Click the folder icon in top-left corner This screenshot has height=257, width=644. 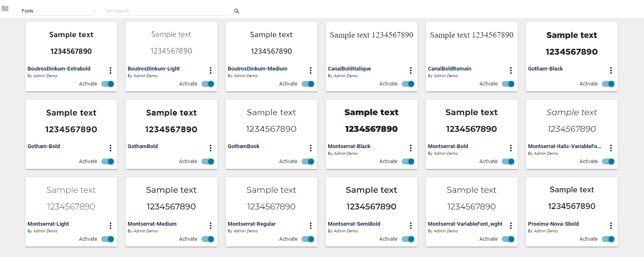pos(5,8)
